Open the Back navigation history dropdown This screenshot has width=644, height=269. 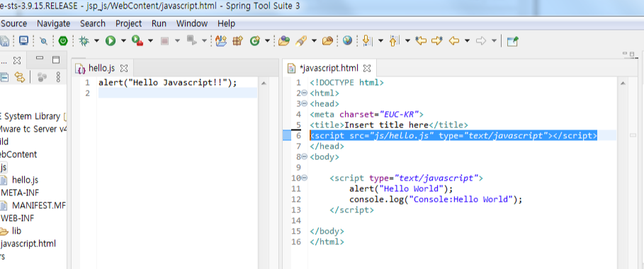pyautogui.click(x=467, y=40)
